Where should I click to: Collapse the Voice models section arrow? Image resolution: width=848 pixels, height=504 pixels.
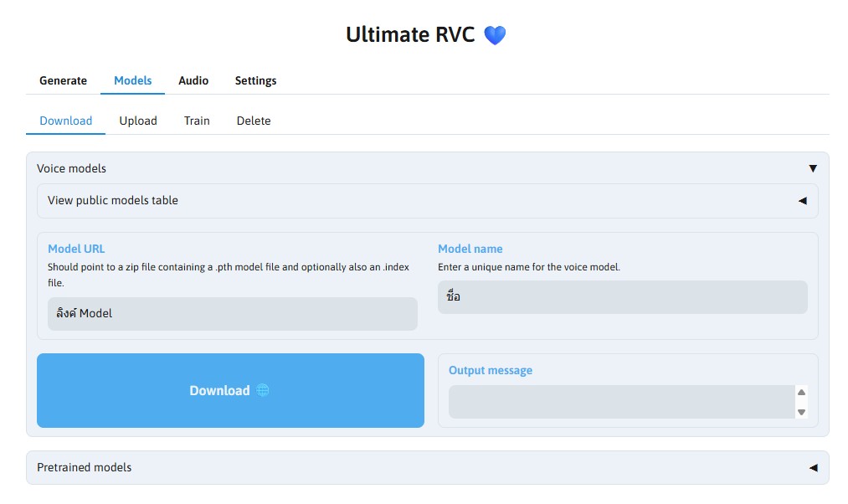(x=812, y=168)
